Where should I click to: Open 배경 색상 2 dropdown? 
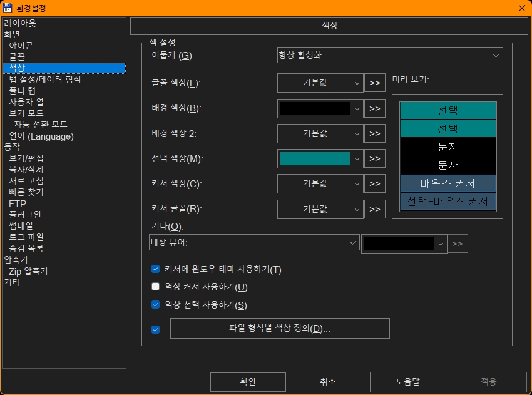(x=320, y=134)
